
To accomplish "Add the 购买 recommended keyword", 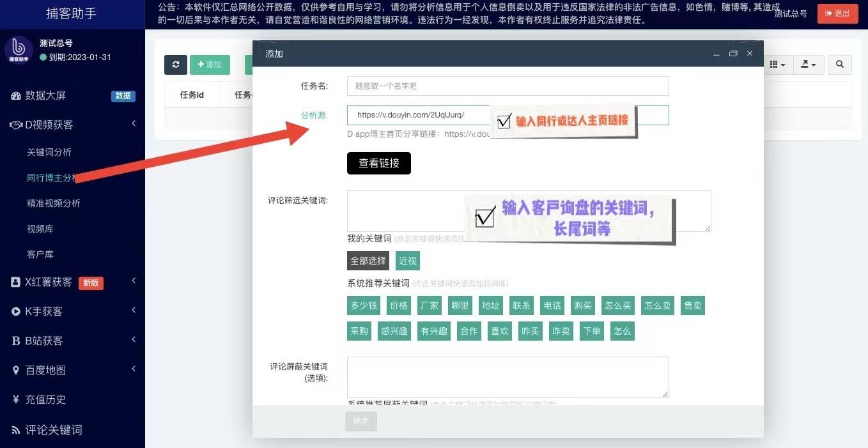I will point(583,305).
